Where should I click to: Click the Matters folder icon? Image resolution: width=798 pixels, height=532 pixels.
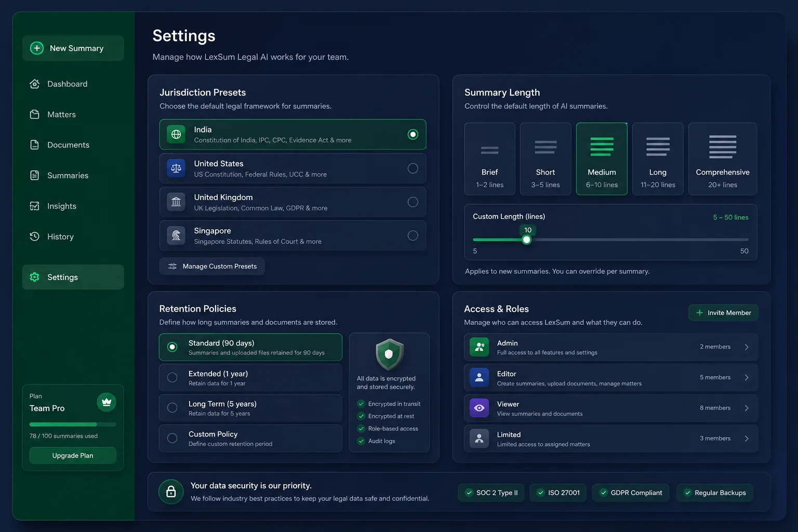[35, 114]
